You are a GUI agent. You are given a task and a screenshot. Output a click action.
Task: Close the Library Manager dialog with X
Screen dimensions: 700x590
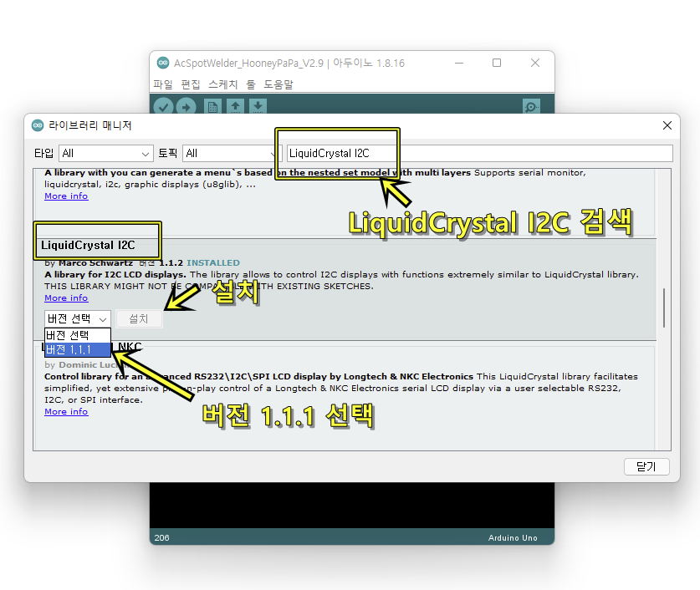(667, 125)
